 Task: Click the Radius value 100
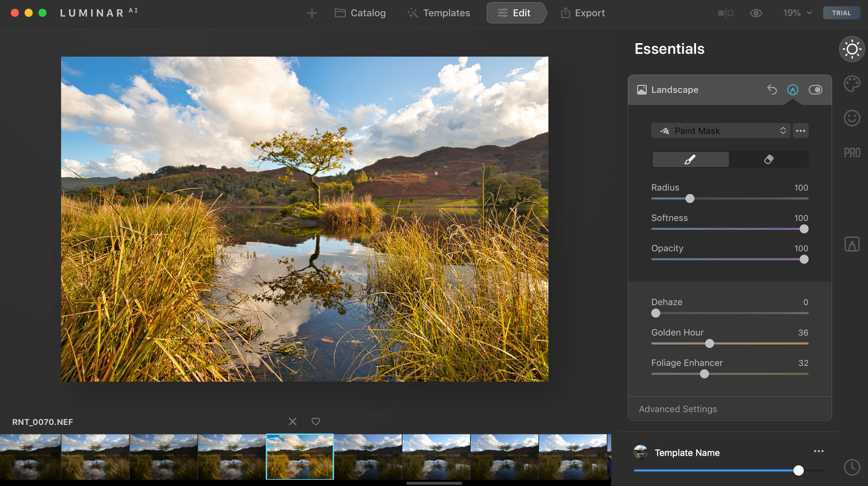click(x=801, y=187)
